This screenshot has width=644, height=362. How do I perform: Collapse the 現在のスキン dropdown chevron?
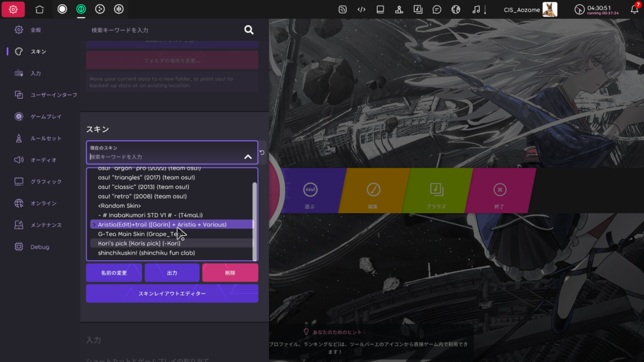pyautogui.click(x=248, y=156)
